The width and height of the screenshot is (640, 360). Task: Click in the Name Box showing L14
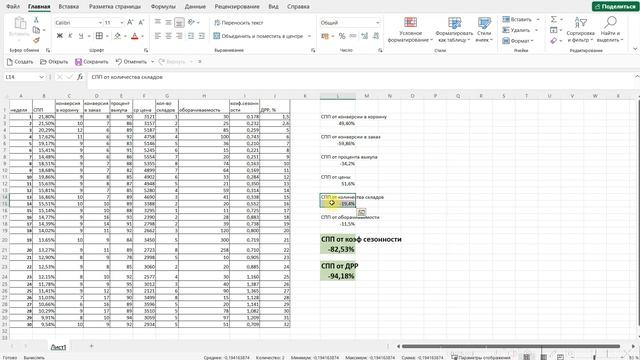pos(24,77)
